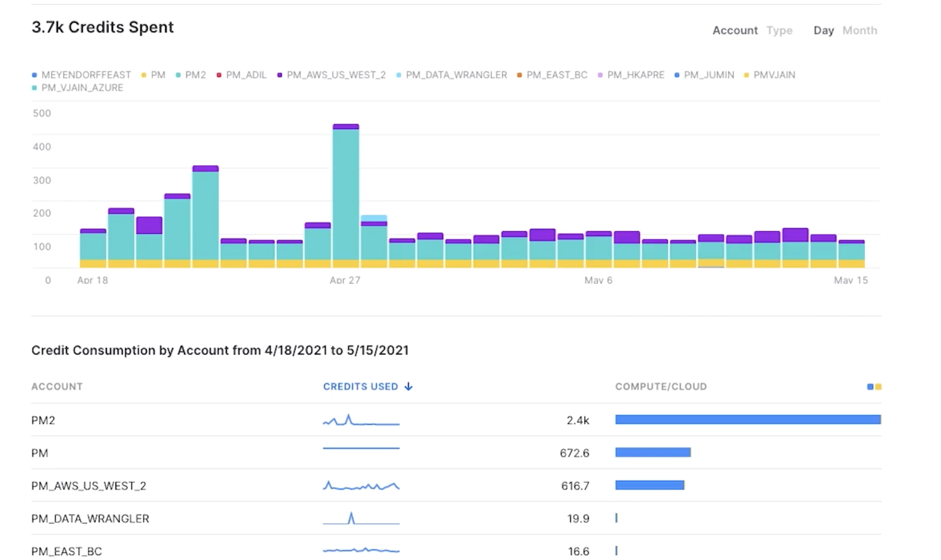
Task: Click the Compute/Cloud column header
Action: 661,387
